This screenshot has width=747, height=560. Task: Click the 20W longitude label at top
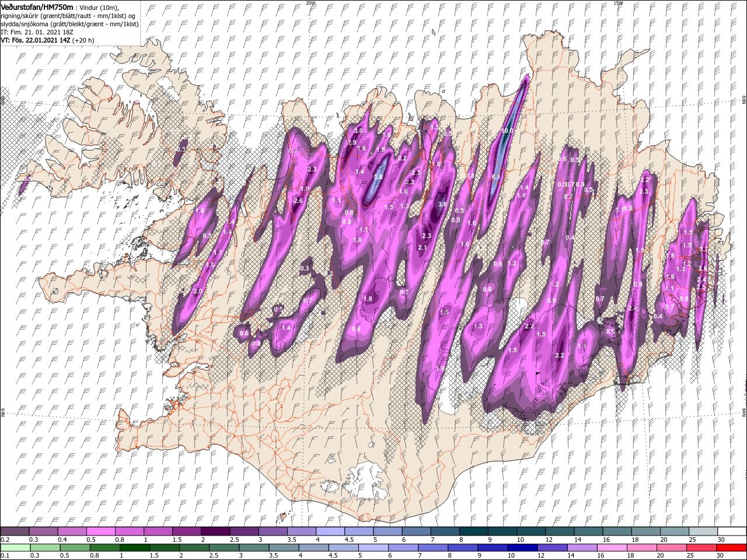coord(310,3)
